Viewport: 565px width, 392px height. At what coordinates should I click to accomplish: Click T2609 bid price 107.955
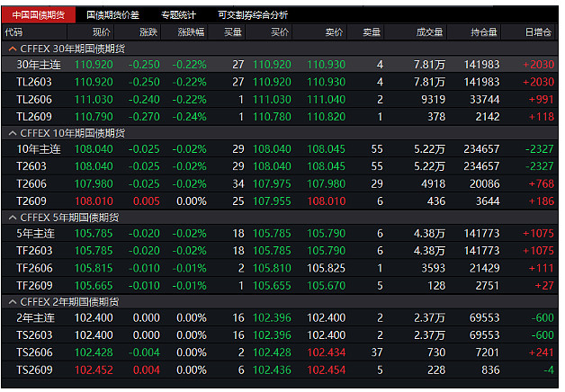coord(272,201)
